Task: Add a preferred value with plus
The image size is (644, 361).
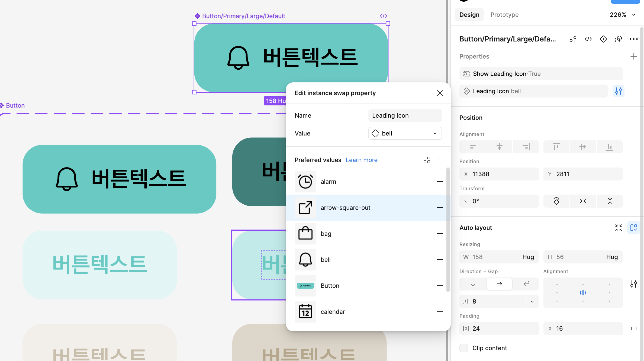Action: point(440,160)
